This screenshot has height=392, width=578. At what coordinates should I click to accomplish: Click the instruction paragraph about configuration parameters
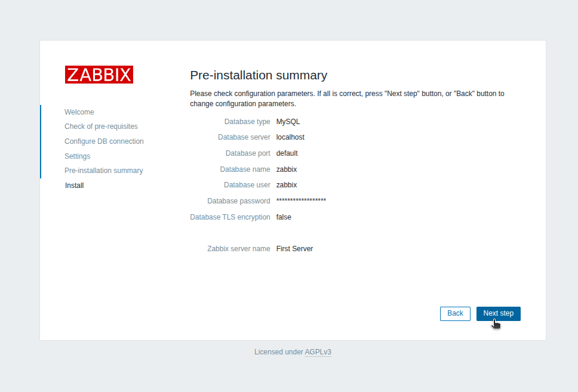click(x=347, y=98)
